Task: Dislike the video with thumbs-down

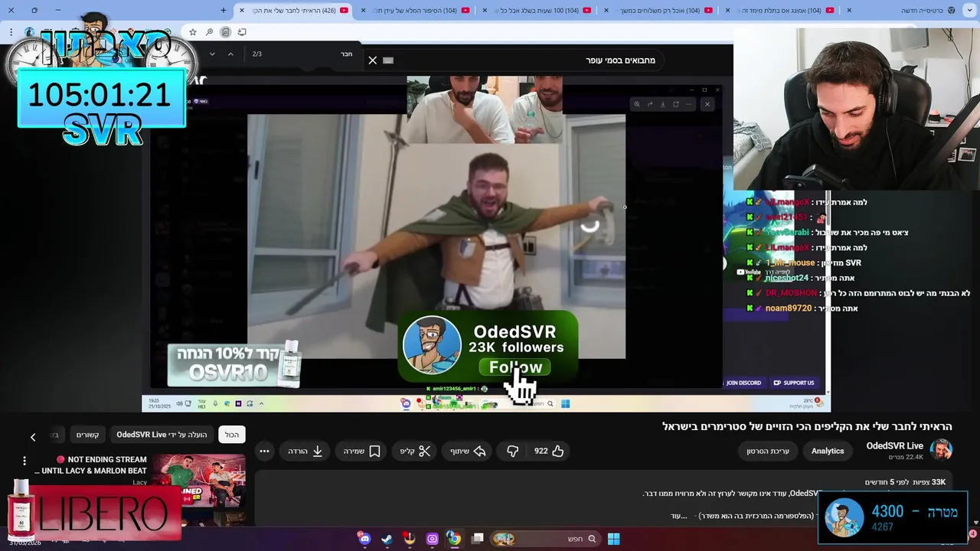Action: 513,451
